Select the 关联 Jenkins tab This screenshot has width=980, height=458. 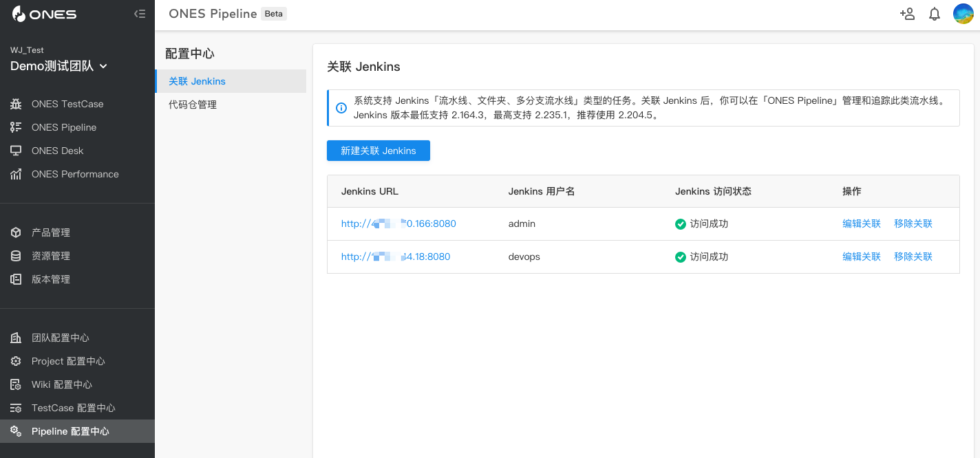231,81
